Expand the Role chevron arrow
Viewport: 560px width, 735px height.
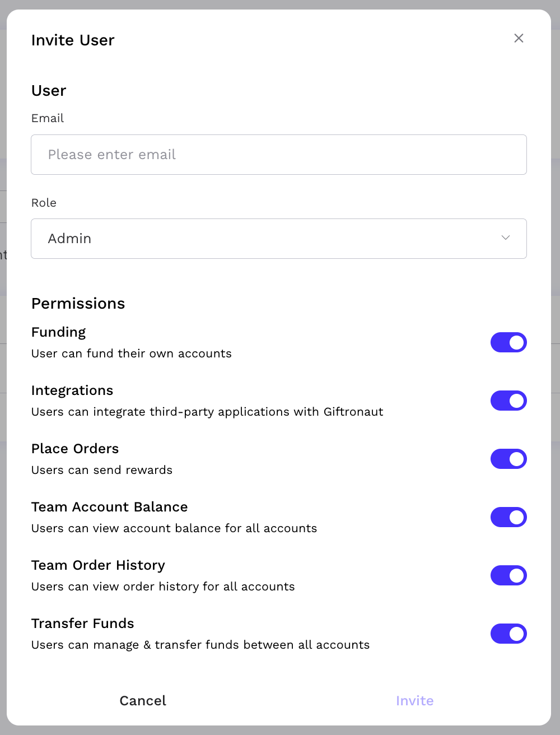click(x=506, y=238)
